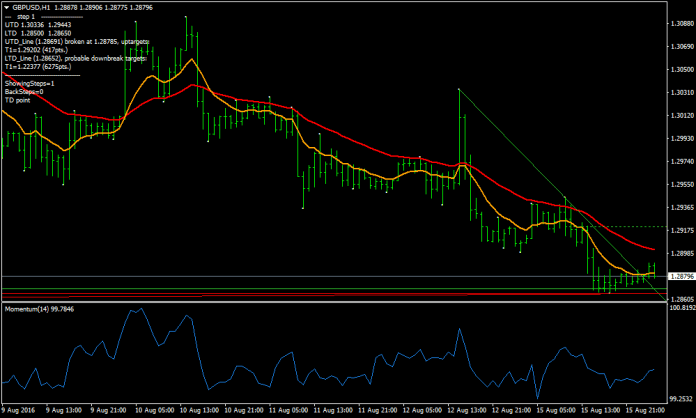Click the ShowingSteps=1 label
Viewport: 696px width, 418px height.
[29, 83]
